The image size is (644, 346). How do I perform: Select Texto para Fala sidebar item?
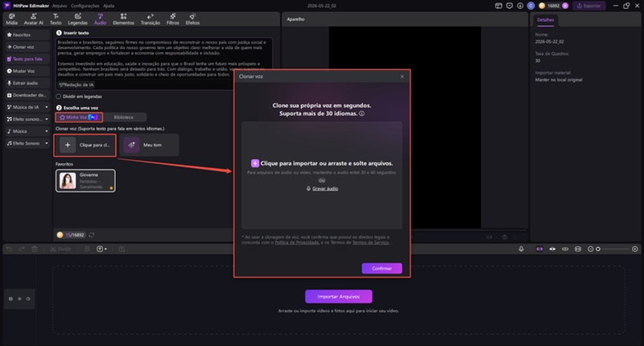(27, 59)
